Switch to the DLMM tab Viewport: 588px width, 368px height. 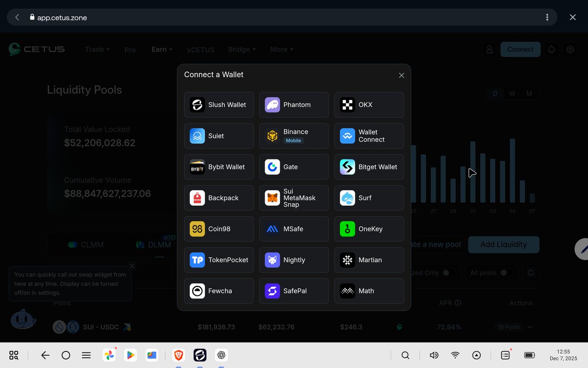click(155, 244)
